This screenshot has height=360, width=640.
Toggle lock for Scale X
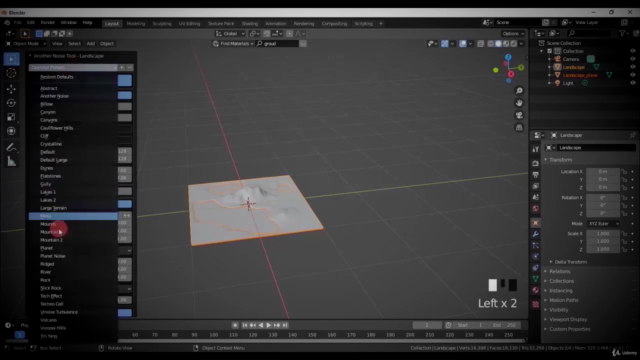tap(624, 233)
